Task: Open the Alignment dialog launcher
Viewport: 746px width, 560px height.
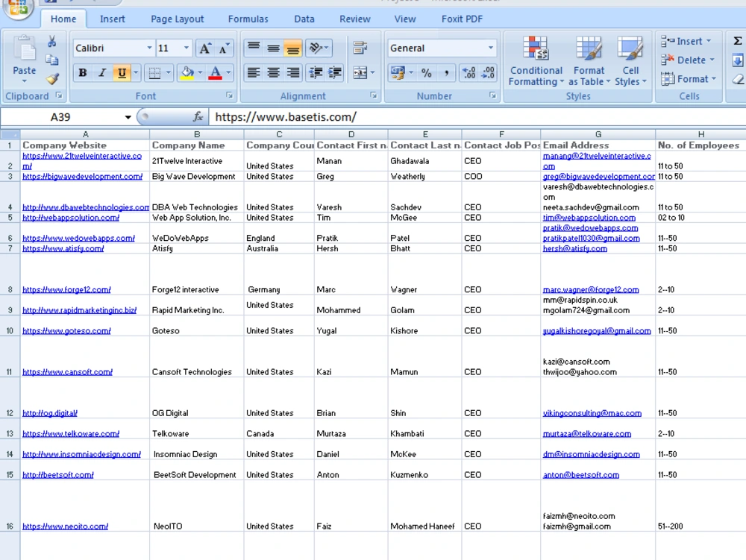Action: click(x=374, y=95)
